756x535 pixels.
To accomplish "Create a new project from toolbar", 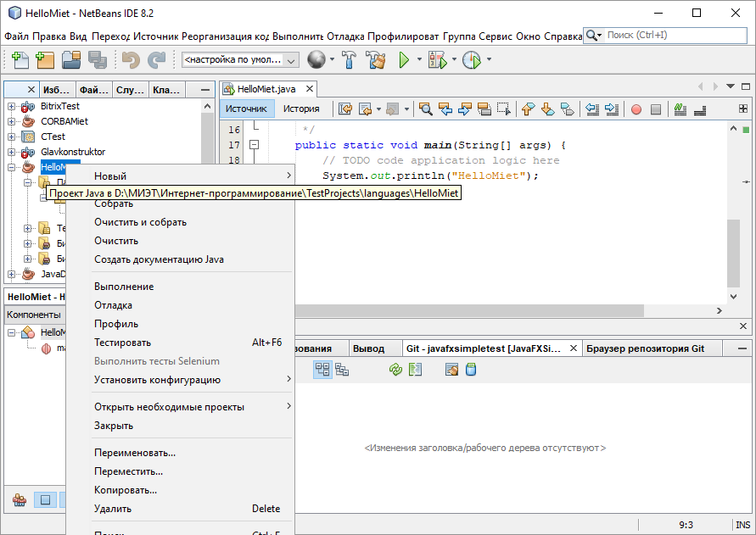I will 45,59.
